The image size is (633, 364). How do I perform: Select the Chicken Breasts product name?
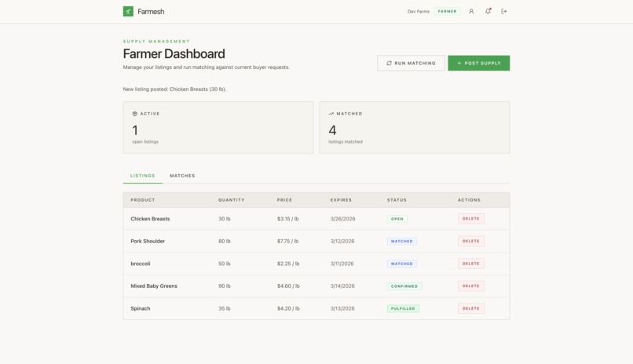tap(150, 219)
